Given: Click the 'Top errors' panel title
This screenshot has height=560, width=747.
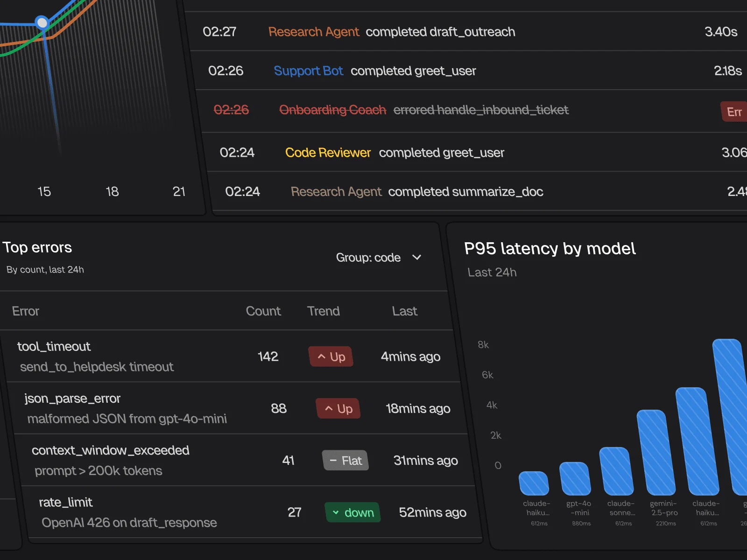Looking at the screenshot, I should click(x=37, y=247).
